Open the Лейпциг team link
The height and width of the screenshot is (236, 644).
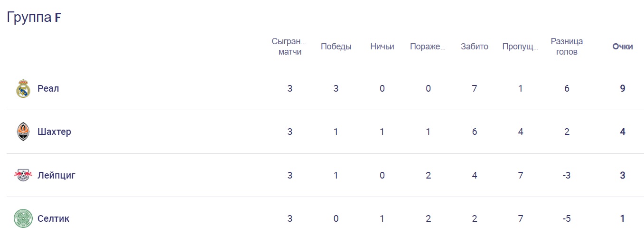pyautogui.click(x=56, y=176)
